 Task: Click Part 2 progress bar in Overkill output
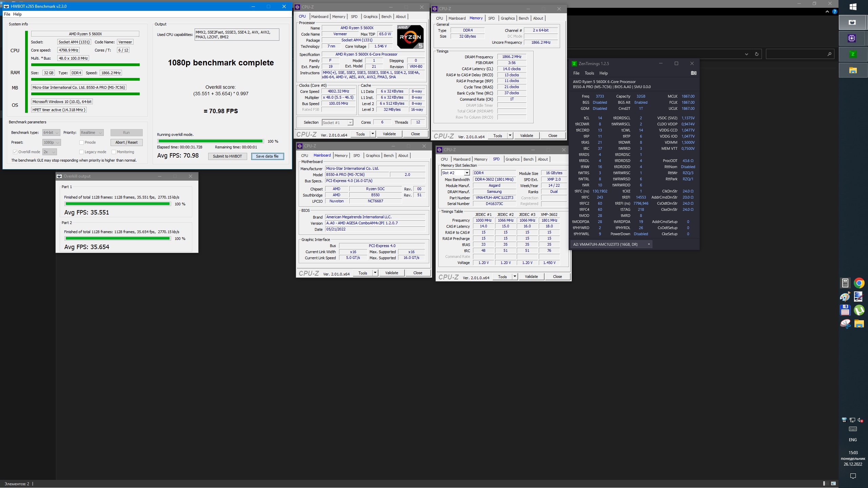tap(118, 239)
